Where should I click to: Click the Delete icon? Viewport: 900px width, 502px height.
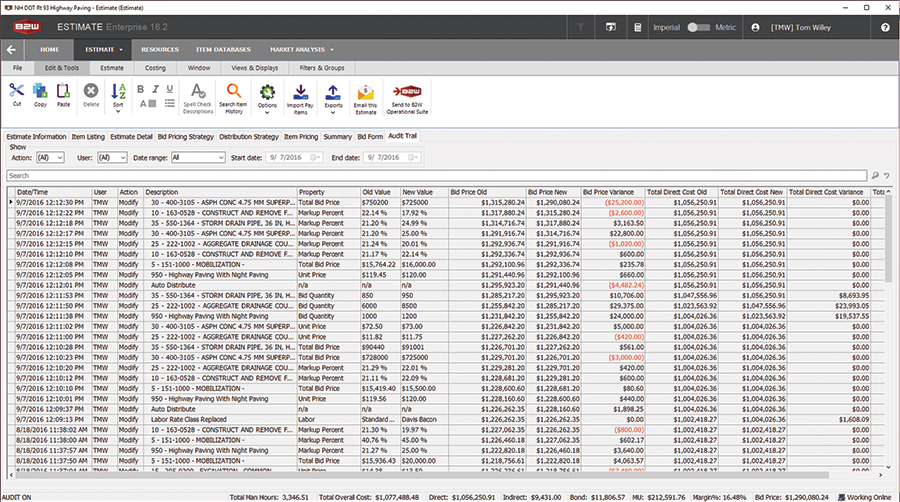point(91,91)
